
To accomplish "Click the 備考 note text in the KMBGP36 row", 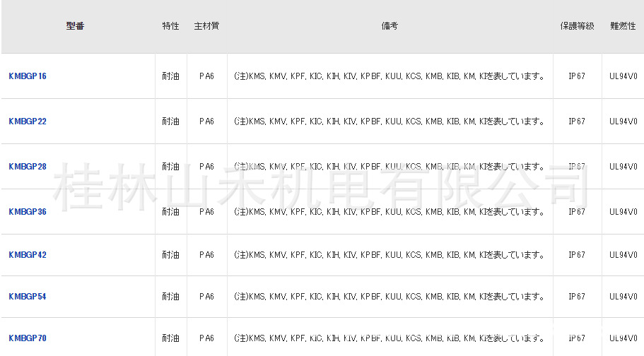I will [390, 212].
